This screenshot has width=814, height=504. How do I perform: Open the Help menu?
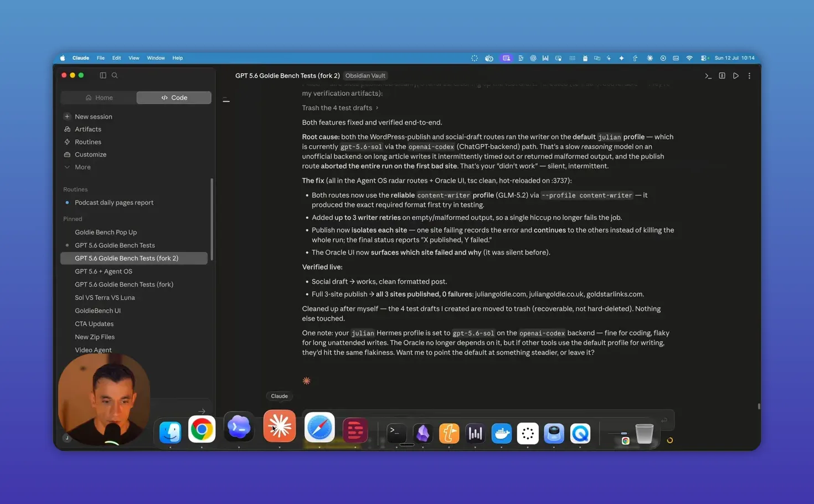[177, 58]
